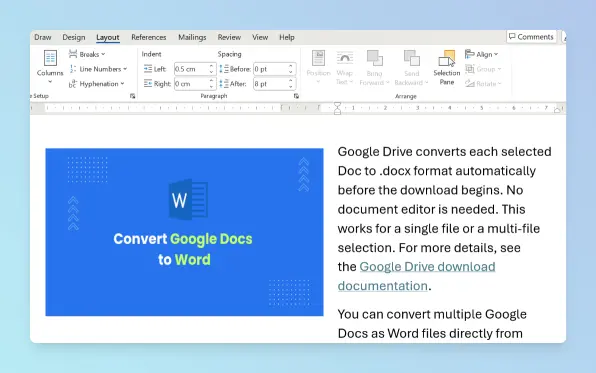The image size is (596, 373).
Task: Open the Help tab
Action: tap(287, 37)
